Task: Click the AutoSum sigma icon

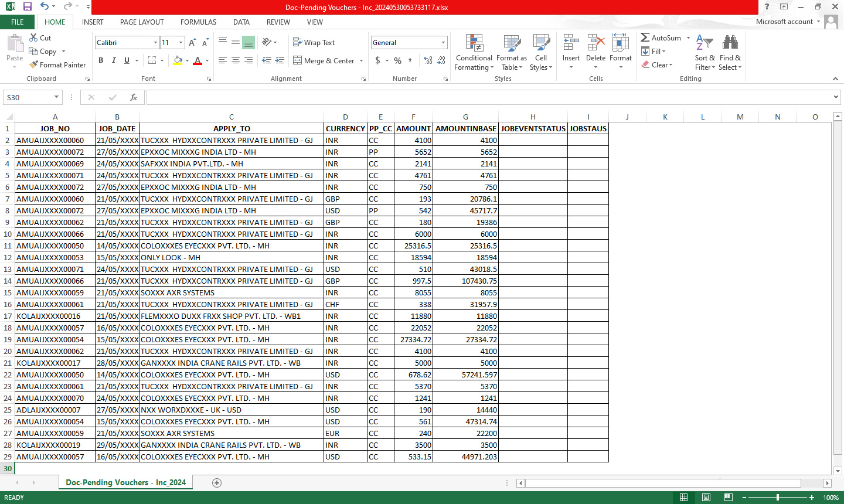Action: pos(645,38)
